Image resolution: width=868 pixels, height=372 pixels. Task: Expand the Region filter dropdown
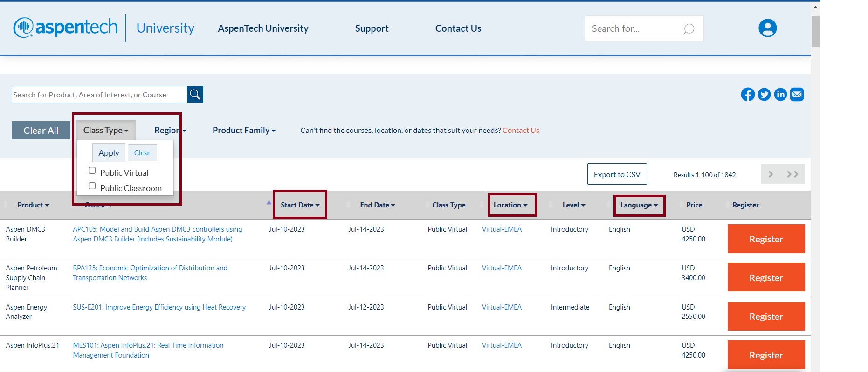[x=170, y=131]
